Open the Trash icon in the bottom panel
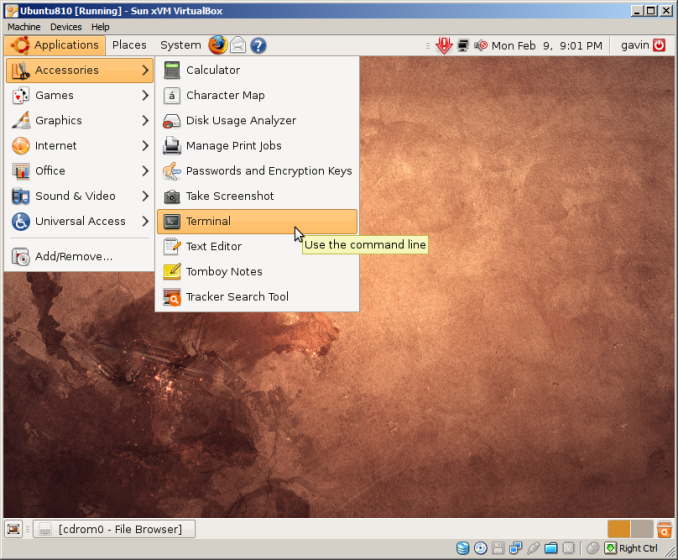 [664, 529]
